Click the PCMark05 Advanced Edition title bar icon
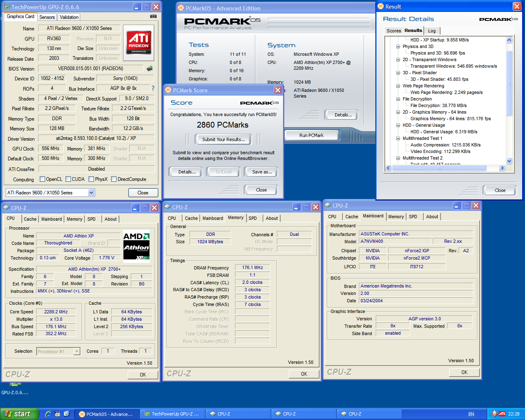This screenshot has width=525, height=420. 181,8
